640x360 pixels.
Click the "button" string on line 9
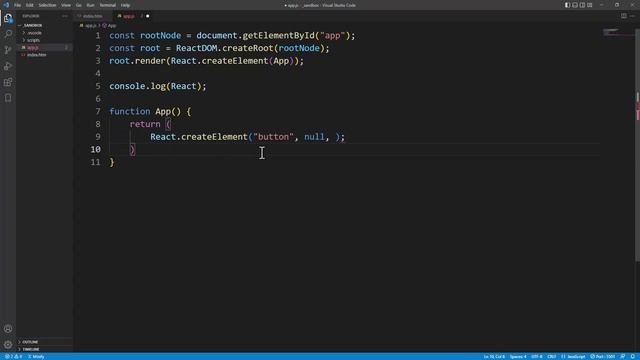[x=273, y=137]
